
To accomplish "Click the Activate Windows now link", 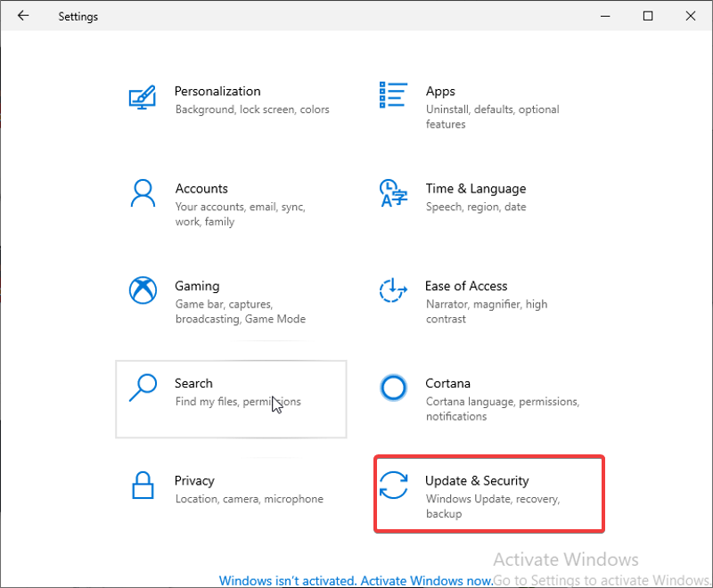I will 356,581.
